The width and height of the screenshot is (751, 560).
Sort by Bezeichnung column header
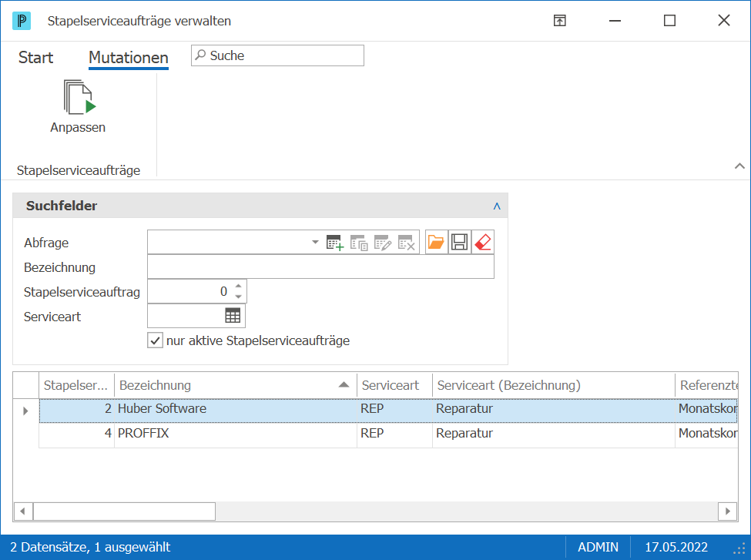click(235, 385)
